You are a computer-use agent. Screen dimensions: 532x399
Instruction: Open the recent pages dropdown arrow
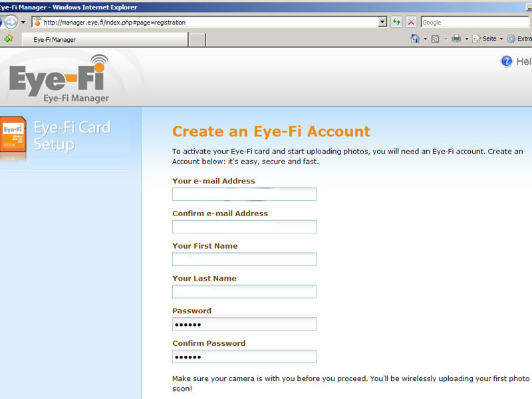tap(23, 23)
